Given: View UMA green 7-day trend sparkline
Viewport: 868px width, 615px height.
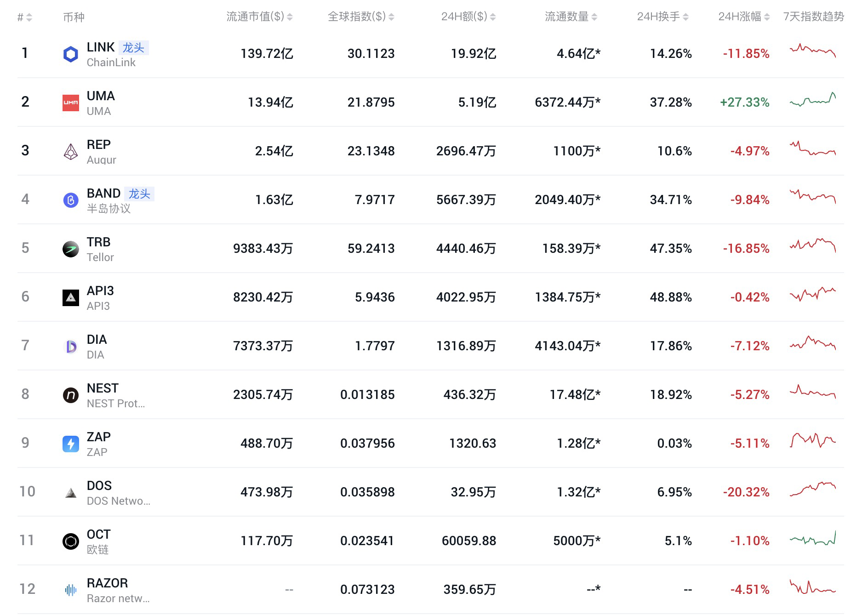Looking at the screenshot, I should (x=813, y=99).
